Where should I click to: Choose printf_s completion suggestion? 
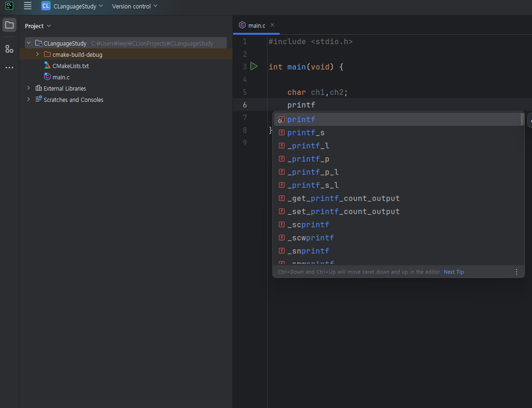[x=397, y=132]
